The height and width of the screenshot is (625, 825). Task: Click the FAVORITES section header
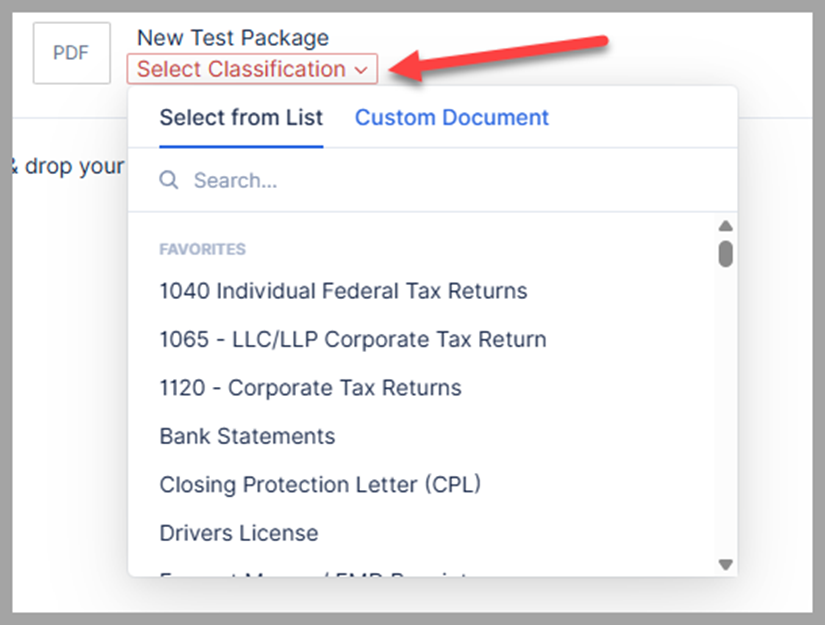(202, 249)
